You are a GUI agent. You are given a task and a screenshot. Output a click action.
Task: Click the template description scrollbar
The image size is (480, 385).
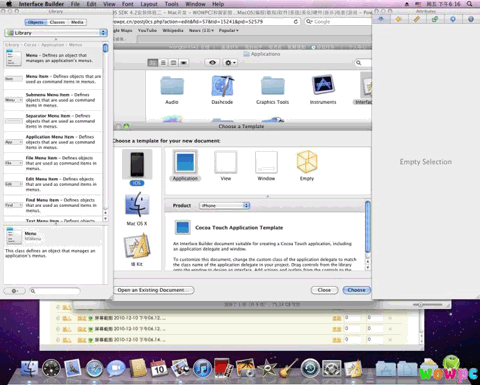point(368,226)
